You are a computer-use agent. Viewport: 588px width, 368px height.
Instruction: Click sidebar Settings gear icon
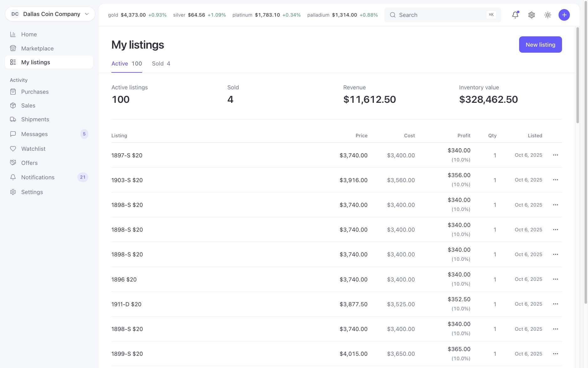[13, 192]
